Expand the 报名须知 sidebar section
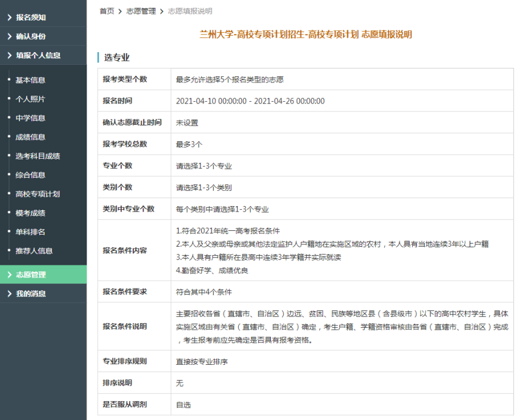Screen dimensions: 520x420 coord(31,18)
